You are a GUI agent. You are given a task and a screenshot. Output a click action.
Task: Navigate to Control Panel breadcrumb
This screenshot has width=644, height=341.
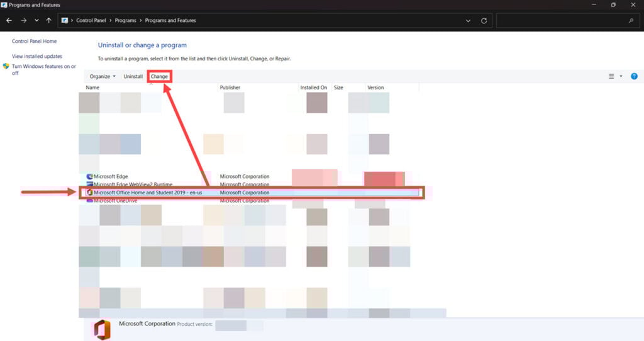coord(91,21)
